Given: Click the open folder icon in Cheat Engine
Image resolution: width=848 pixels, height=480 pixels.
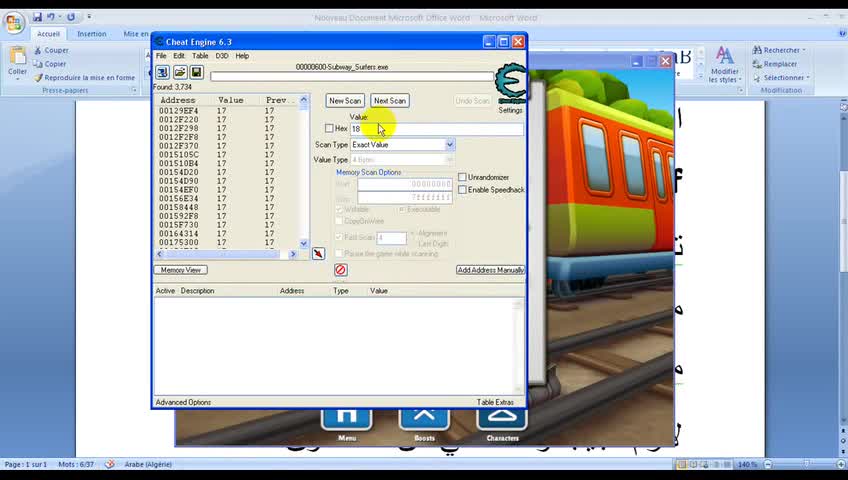Looking at the screenshot, I should pyautogui.click(x=180, y=72).
